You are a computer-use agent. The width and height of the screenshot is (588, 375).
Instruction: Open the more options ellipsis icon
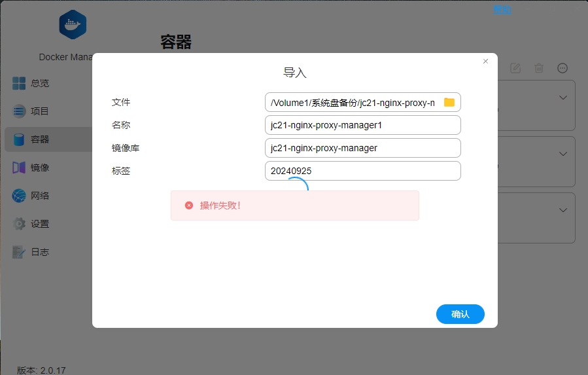pos(562,68)
